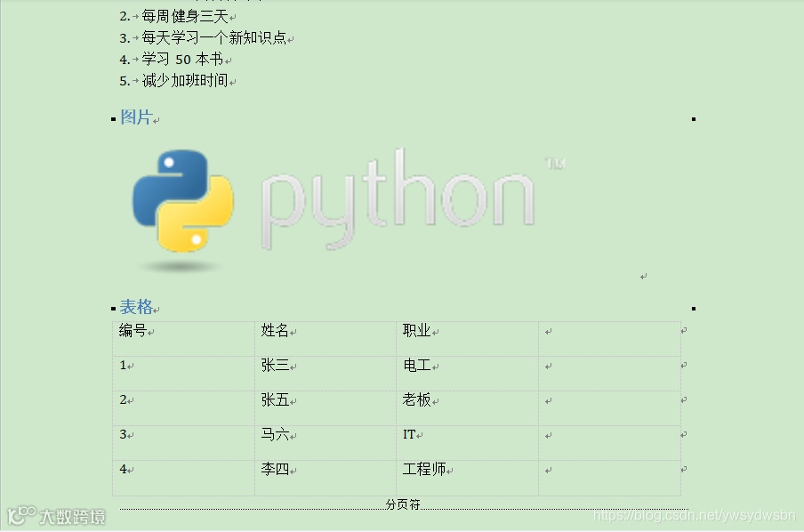Click list item '每周健身三天'
Viewport: 804px width, 532px height.
[185, 16]
